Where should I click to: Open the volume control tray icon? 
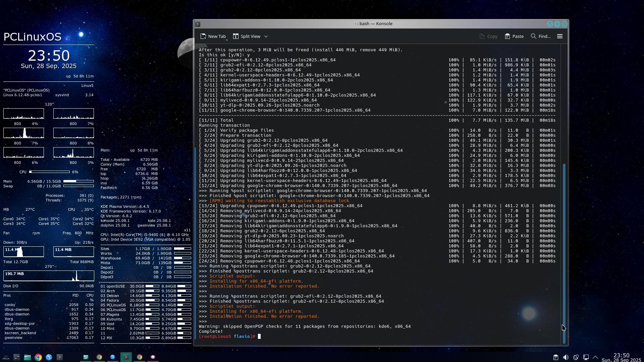[566, 357]
